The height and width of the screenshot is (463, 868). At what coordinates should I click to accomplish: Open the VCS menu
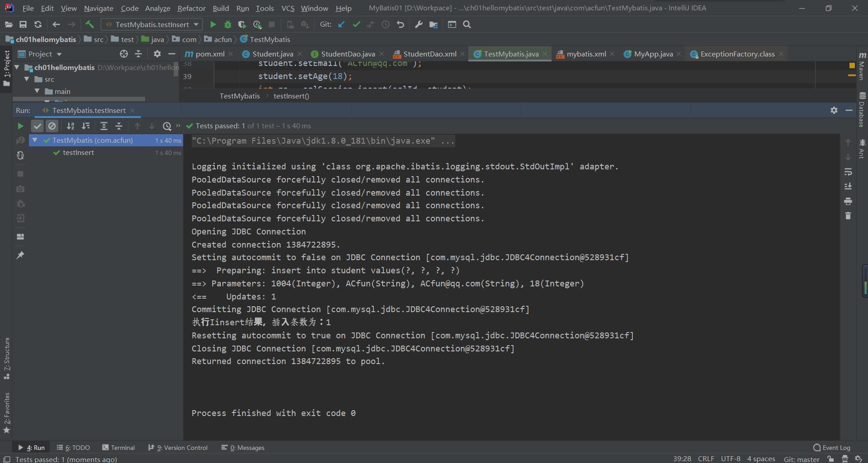(x=288, y=8)
